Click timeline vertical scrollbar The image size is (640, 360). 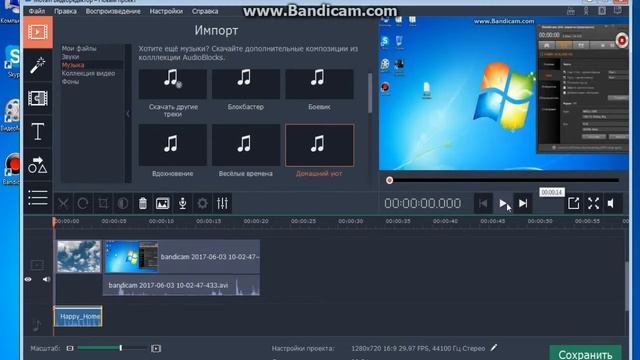tap(628, 286)
